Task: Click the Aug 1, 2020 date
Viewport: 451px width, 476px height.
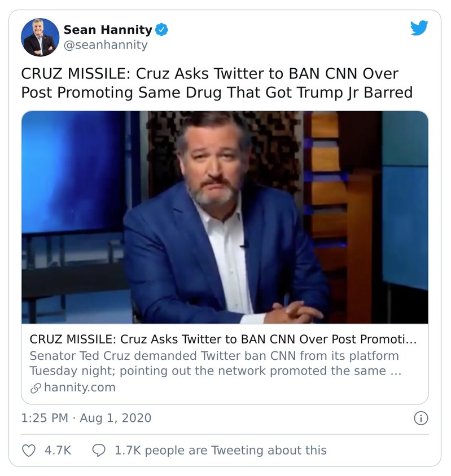Action: pyautogui.click(x=115, y=418)
